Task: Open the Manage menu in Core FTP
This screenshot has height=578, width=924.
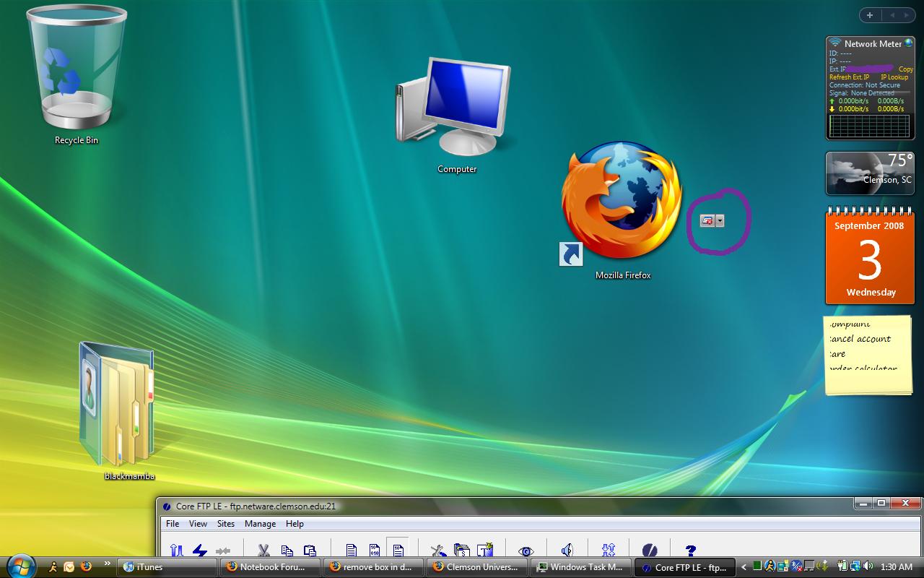Action: pyautogui.click(x=260, y=524)
